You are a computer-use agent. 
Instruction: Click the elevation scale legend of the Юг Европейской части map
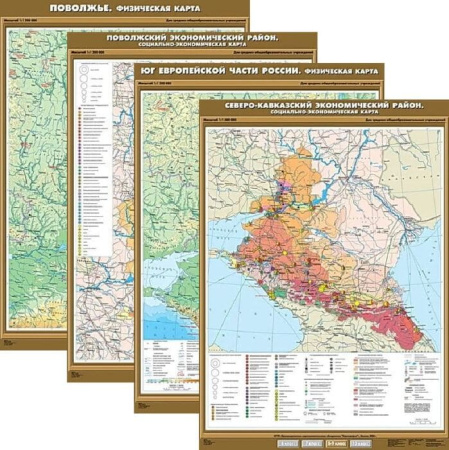pos(173,380)
